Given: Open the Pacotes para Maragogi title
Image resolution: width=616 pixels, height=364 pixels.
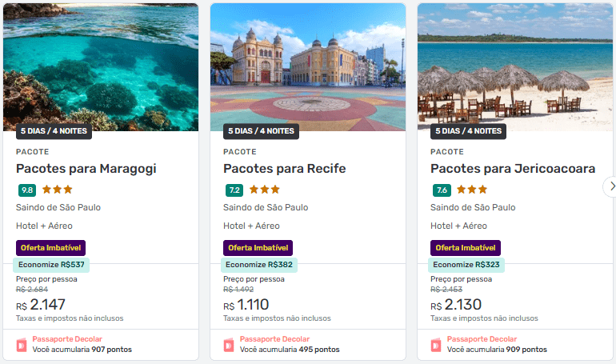Looking at the screenshot, I should point(86,169).
